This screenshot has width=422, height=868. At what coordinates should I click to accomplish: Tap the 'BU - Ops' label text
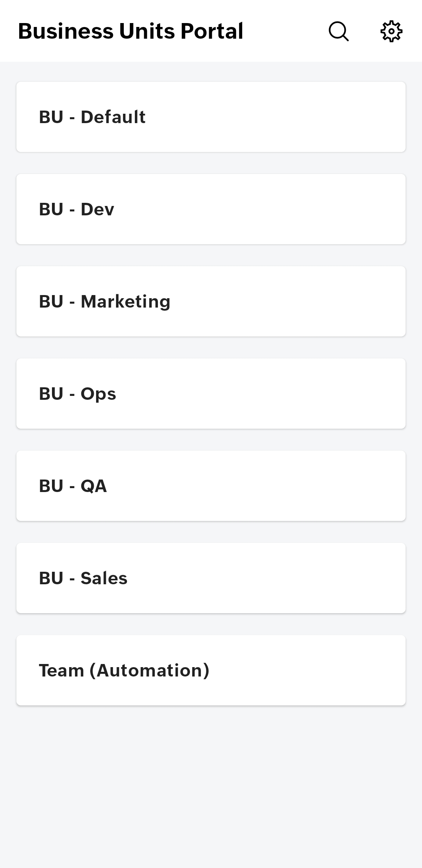coord(77,394)
